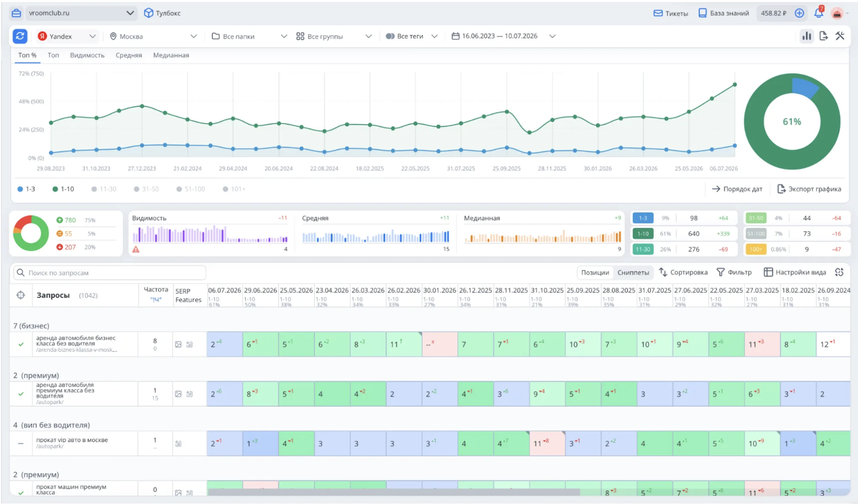858x504 pixels.
Task: Add balance with the plus circle icon
Action: 799,13
